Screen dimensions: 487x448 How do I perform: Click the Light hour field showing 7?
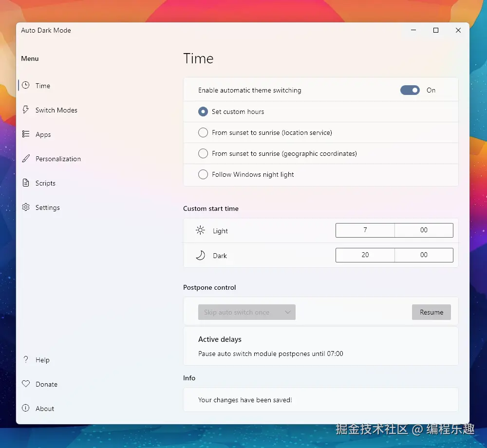(365, 230)
